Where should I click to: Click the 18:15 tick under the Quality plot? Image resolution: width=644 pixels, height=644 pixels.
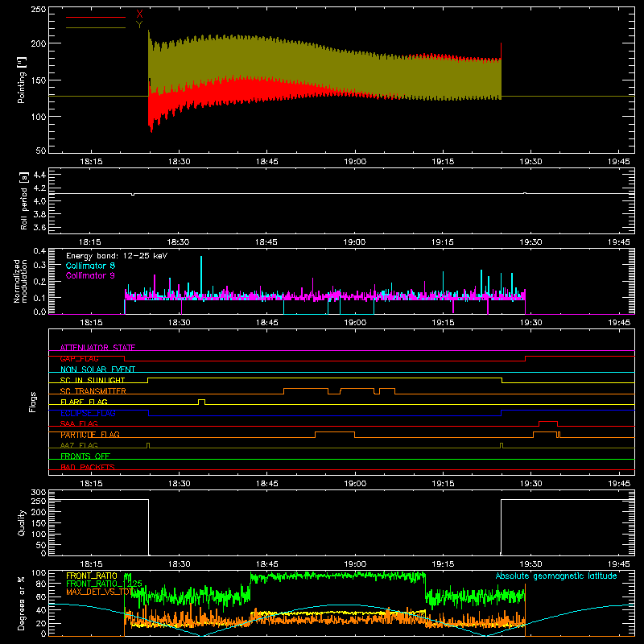(x=91, y=564)
